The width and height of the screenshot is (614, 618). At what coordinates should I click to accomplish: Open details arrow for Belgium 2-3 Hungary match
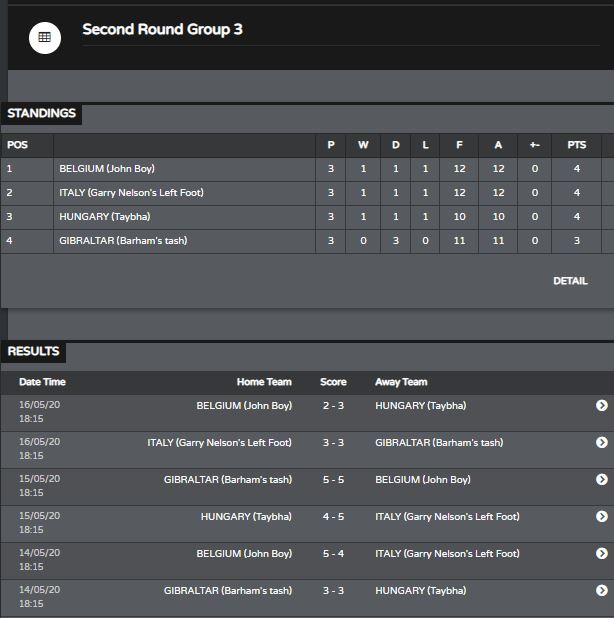(x=601, y=405)
